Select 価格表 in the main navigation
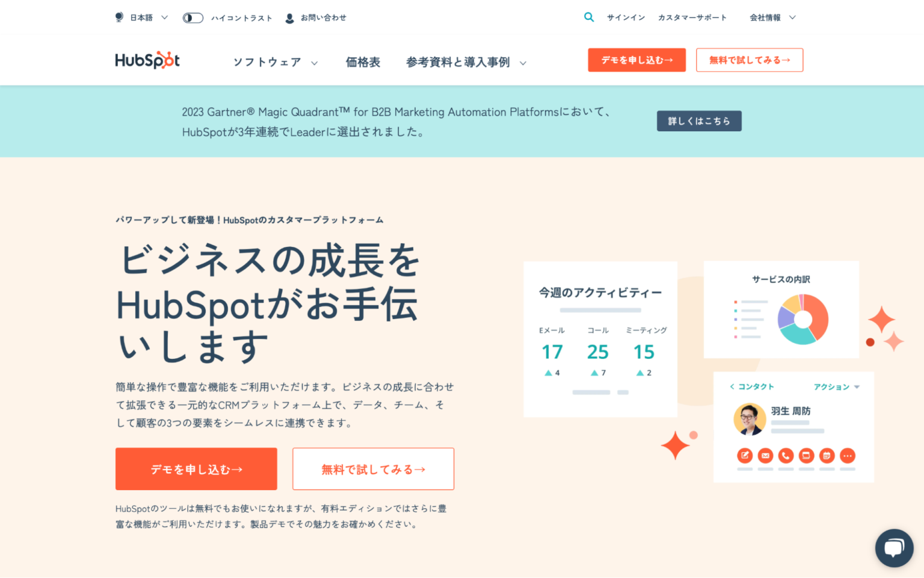 pyautogui.click(x=363, y=62)
